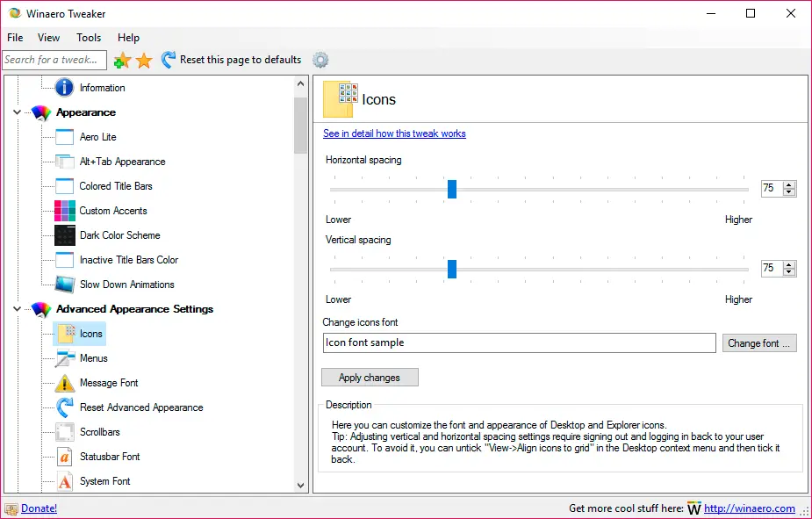Select the Aero Lite tree item
The width and height of the screenshot is (812, 519).
tap(98, 137)
